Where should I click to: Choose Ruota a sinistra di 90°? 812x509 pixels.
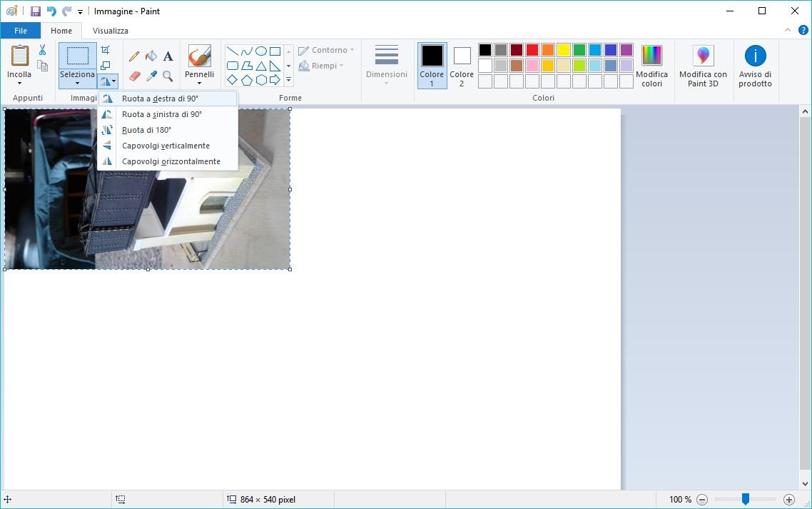click(x=162, y=114)
